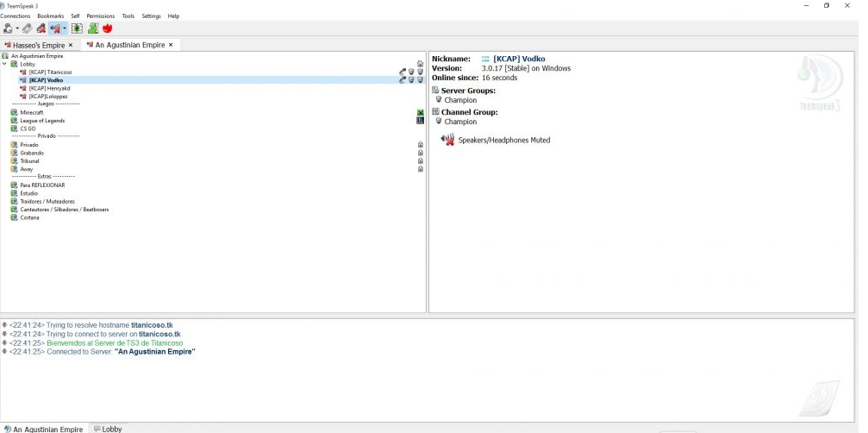The image size is (868, 433).
Task: Close the Hasseo's Empire tab
Action: tap(71, 45)
